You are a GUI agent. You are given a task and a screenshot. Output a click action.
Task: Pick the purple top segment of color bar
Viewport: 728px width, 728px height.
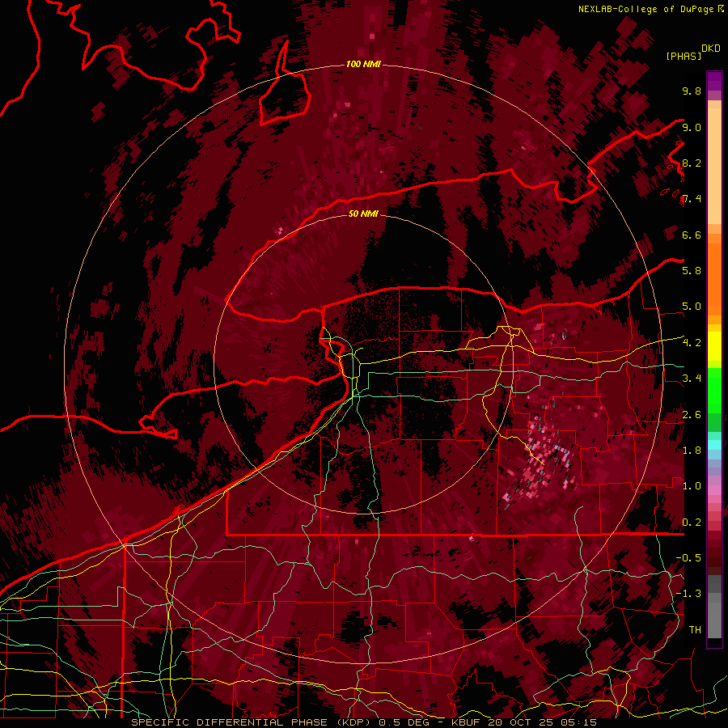point(714,81)
